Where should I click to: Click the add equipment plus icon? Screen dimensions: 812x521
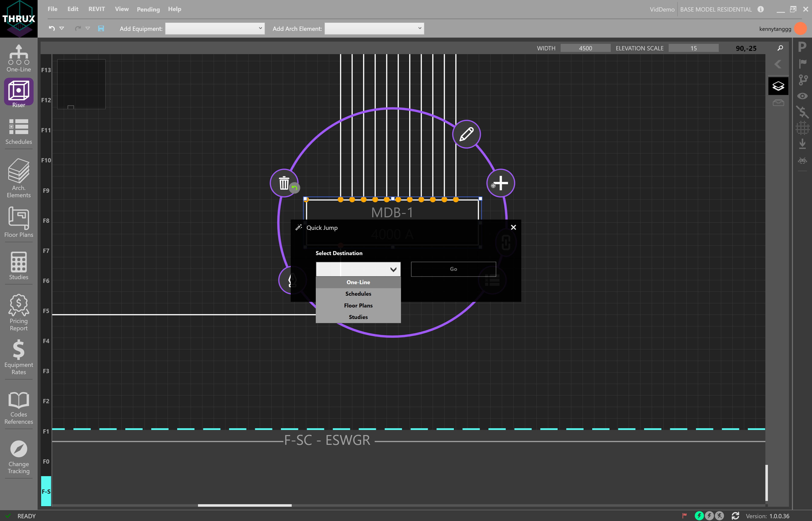(x=500, y=183)
